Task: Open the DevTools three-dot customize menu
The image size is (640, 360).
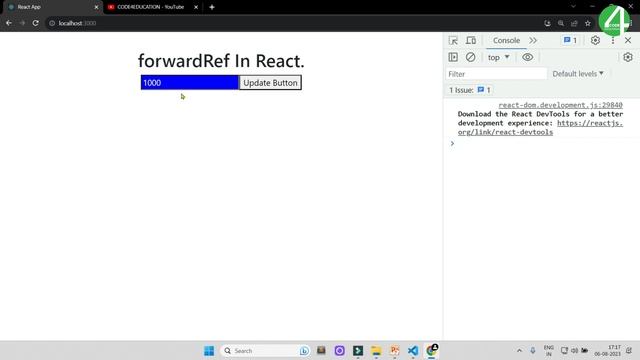Action: pos(613,40)
